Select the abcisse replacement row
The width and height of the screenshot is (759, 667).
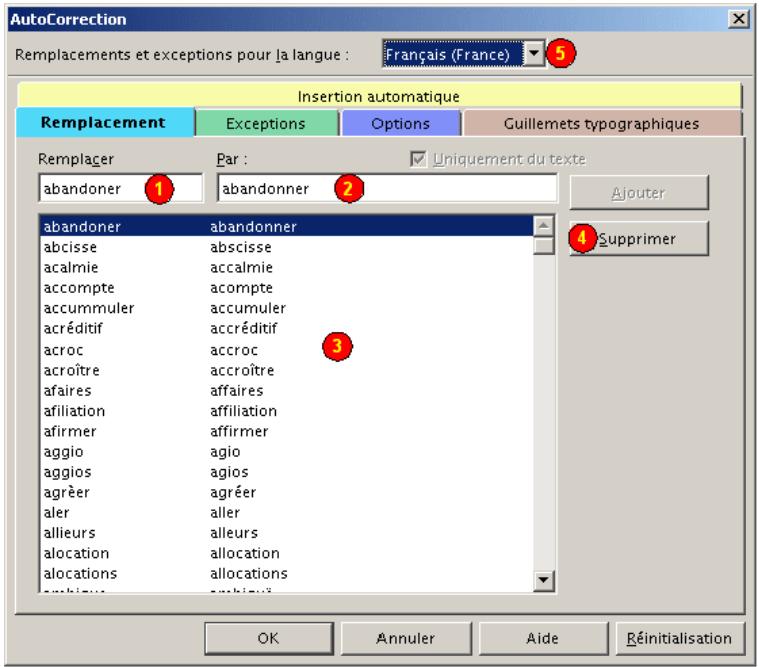(x=287, y=247)
